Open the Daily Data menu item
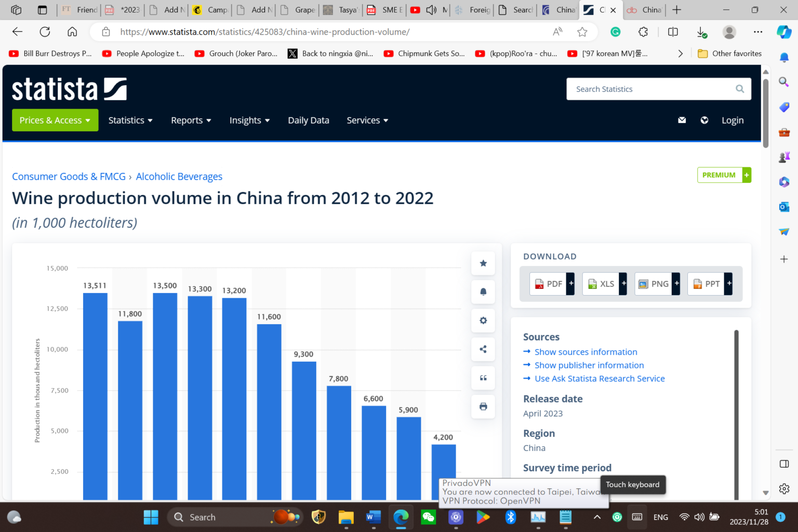This screenshot has height=532, width=798. tap(309, 120)
